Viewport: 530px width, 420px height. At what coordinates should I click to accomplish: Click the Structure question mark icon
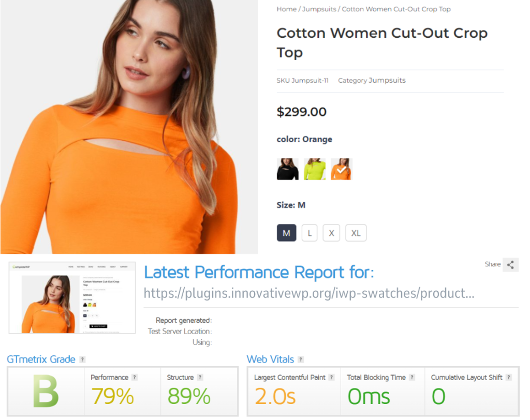tap(199, 377)
